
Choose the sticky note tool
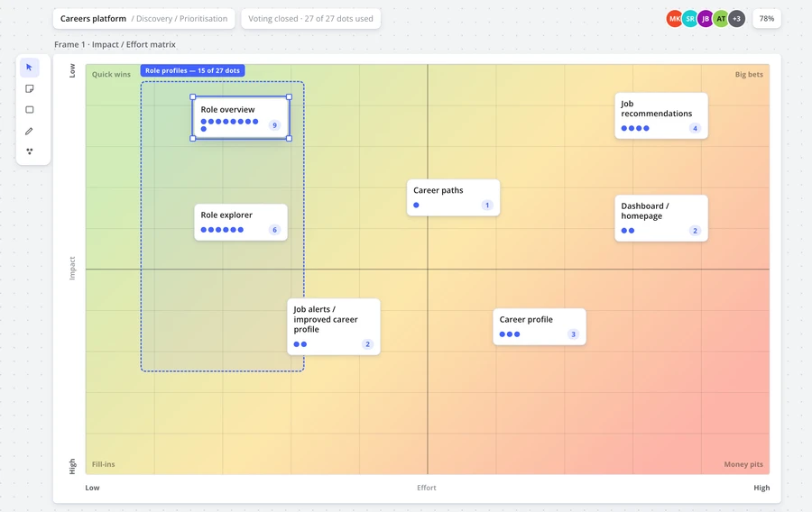pyautogui.click(x=30, y=89)
